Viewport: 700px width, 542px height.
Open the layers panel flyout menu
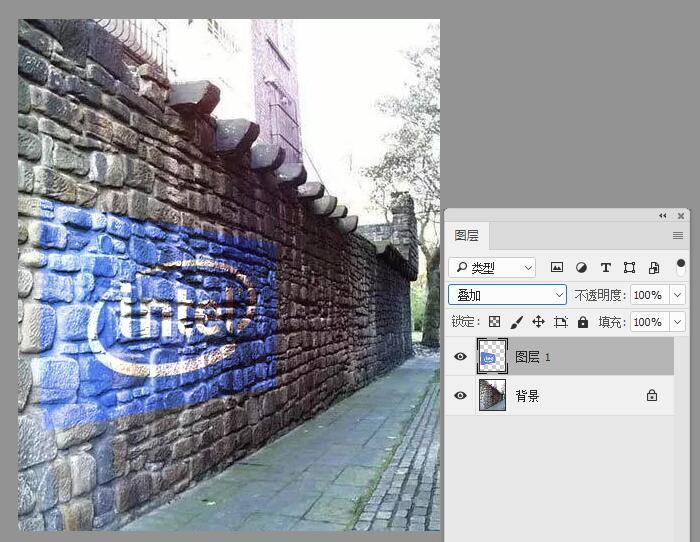point(678,235)
